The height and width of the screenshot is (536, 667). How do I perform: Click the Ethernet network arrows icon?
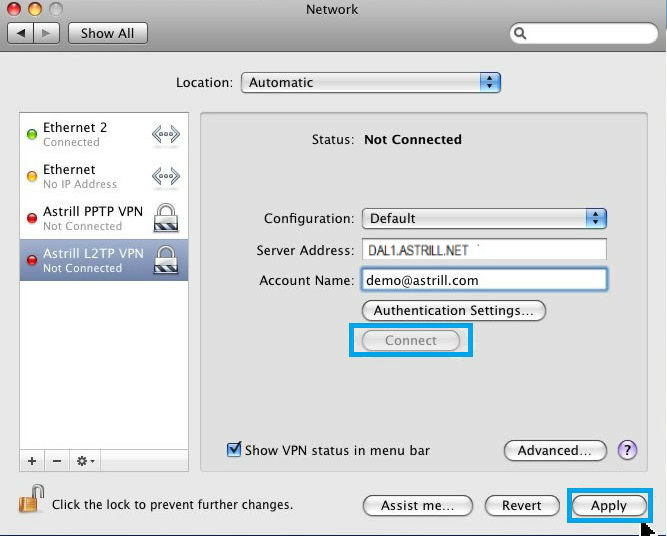click(166, 176)
